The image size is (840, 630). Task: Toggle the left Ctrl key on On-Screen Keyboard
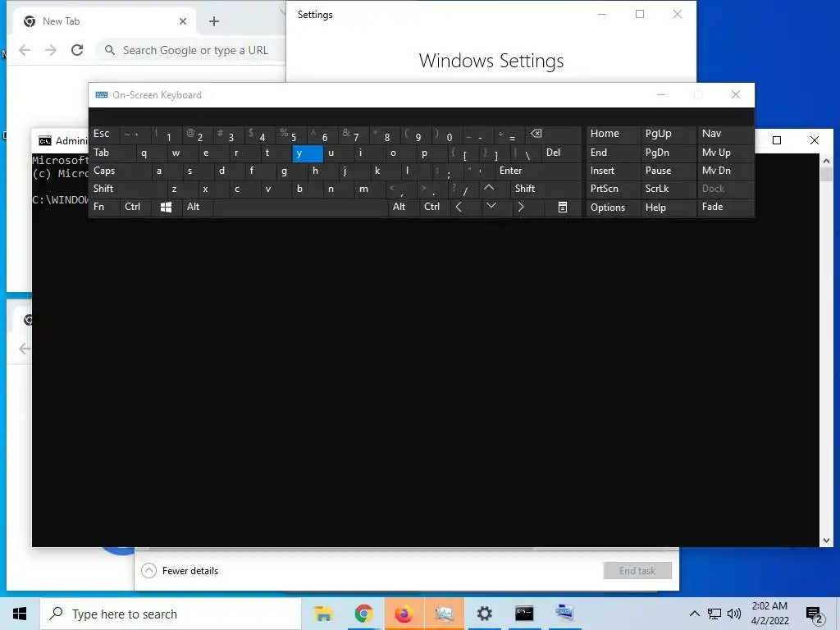coord(135,208)
